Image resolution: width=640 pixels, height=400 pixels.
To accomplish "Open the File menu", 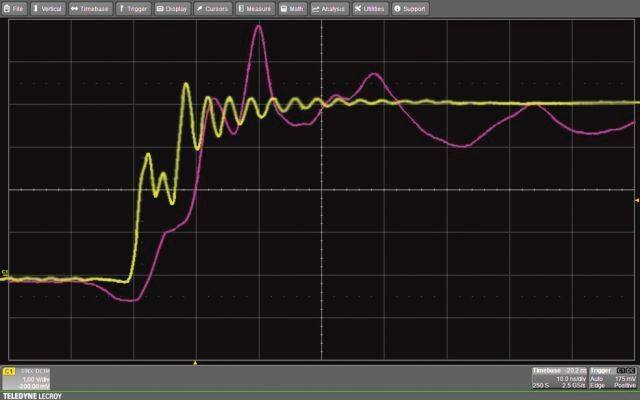I will (14, 9).
